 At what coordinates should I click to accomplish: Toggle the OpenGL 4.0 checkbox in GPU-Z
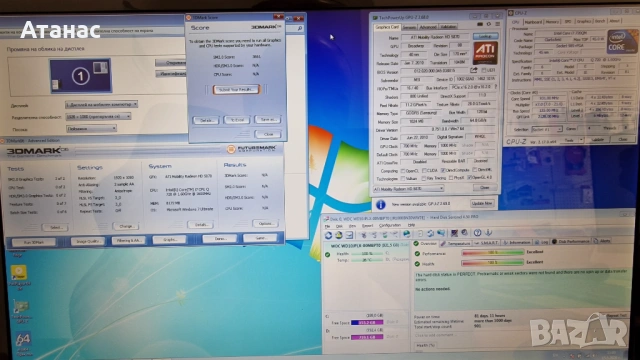469,178
